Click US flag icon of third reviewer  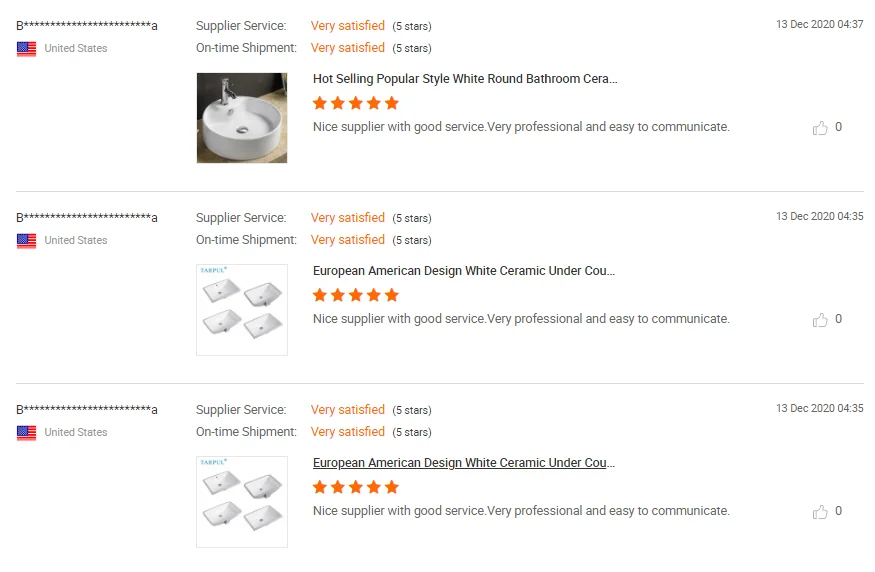click(26, 433)
